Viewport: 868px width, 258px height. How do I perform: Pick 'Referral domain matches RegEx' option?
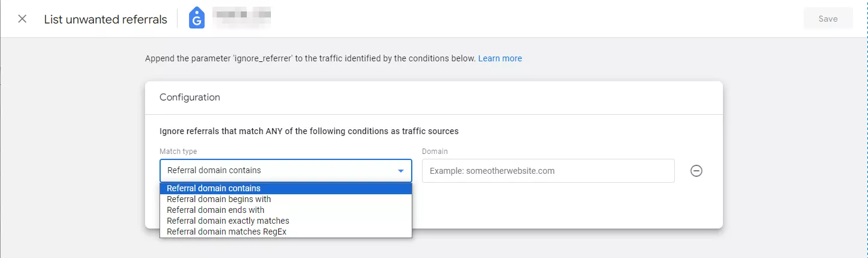tap(286, 232)
